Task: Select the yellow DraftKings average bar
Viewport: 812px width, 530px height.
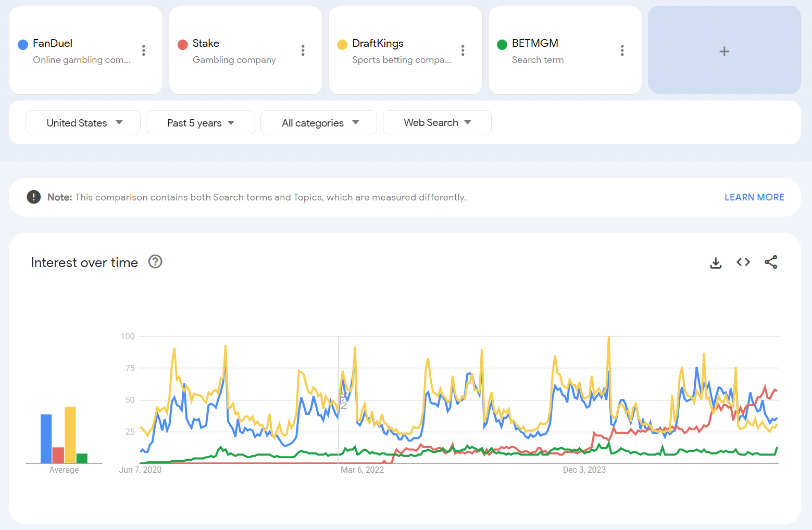Action: coord(70,435)
